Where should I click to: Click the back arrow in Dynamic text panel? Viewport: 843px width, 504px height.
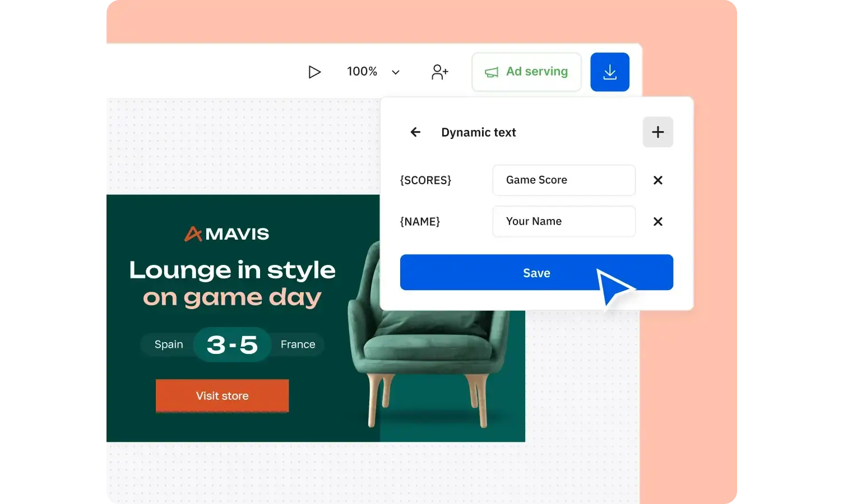(415, 132)
